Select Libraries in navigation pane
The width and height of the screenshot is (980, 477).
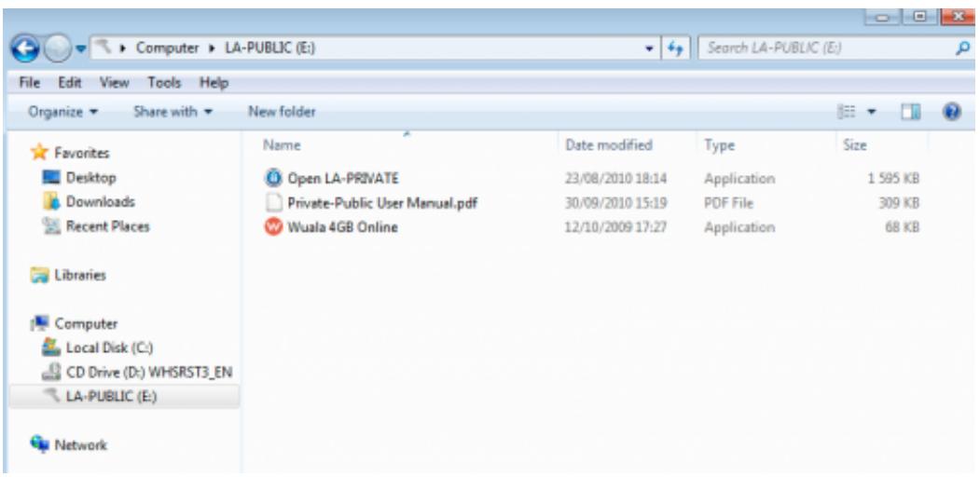[x=80, y=275]
